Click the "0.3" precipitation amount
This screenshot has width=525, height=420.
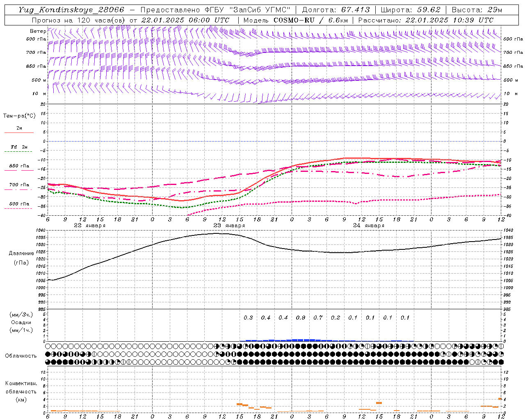pyautogui.click(x=248, y=317)
